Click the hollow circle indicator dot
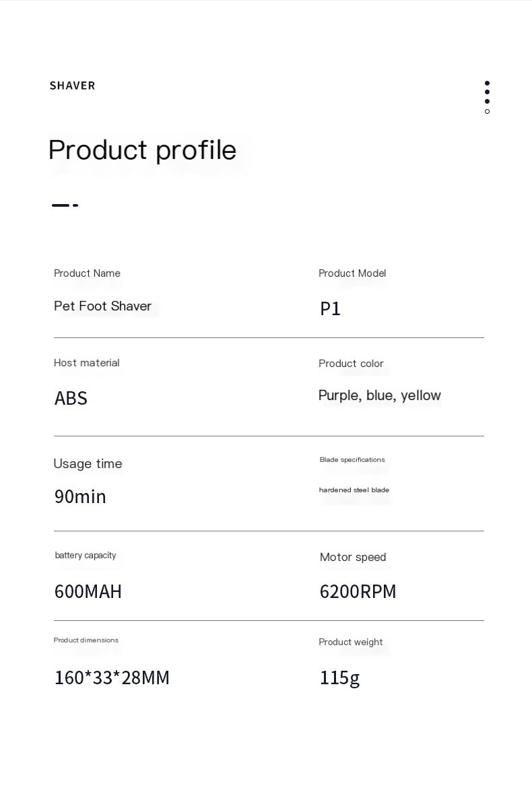The height and width of the screenshot is (794, 532). [487, 111]
